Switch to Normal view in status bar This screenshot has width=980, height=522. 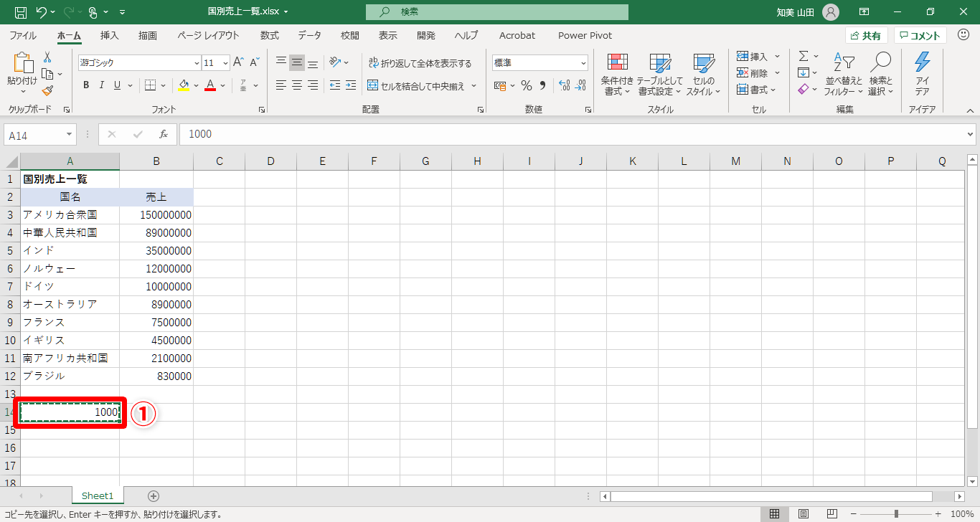point(775,514)
